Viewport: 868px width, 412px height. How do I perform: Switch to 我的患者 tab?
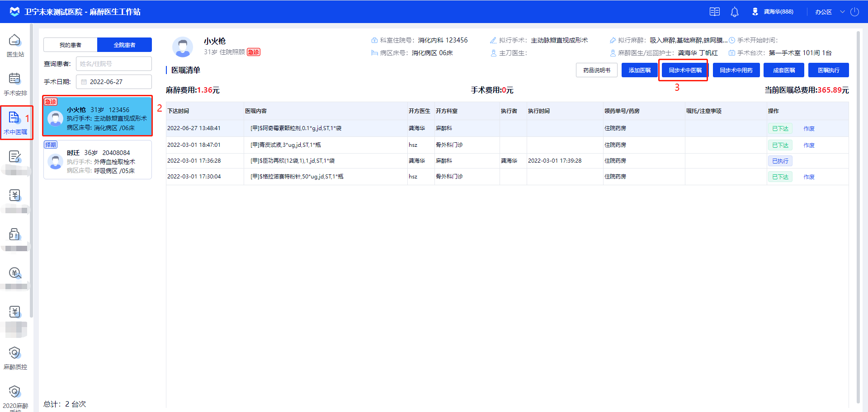(x=71, y=45)
